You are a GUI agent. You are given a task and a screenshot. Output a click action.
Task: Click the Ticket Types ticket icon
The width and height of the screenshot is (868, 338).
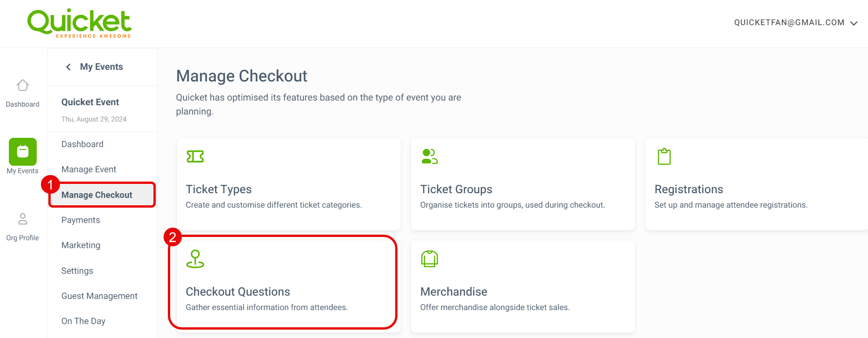pos(195,156)
